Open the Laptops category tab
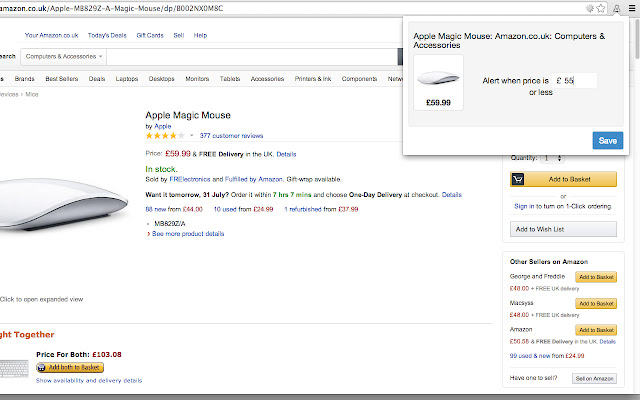 (127, 78)
